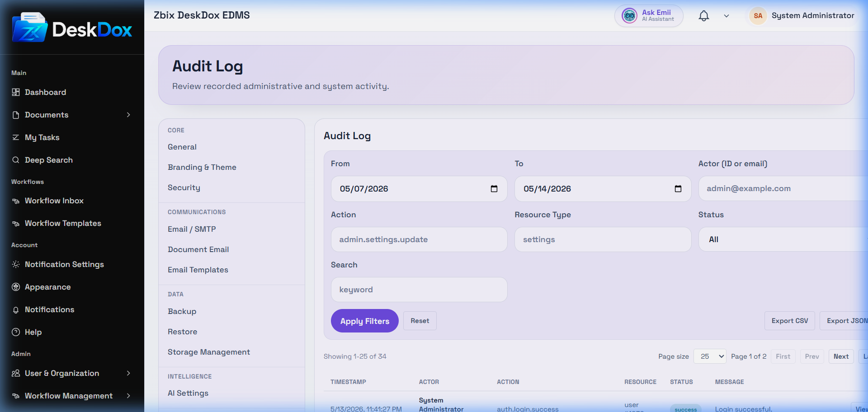
Task: Open AI Settings section
Action: [x=188, y=393]
